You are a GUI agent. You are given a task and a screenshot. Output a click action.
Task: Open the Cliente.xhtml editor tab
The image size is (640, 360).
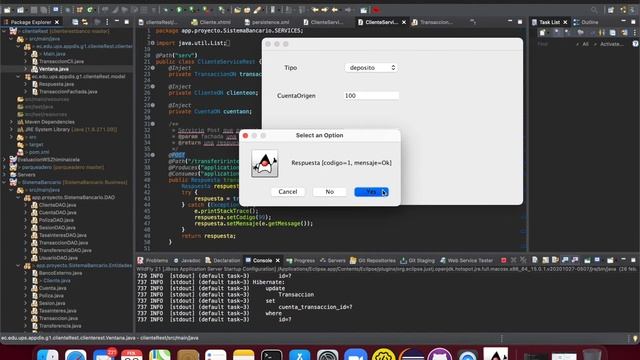tap(211, 22)
